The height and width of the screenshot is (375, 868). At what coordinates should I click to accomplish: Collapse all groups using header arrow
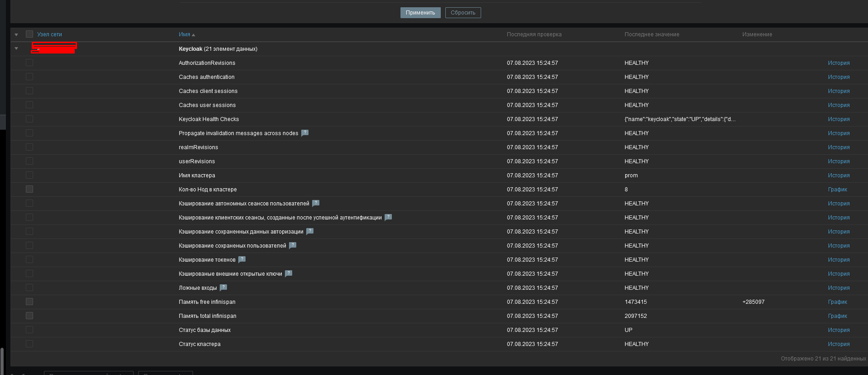[x=16, y=34]
